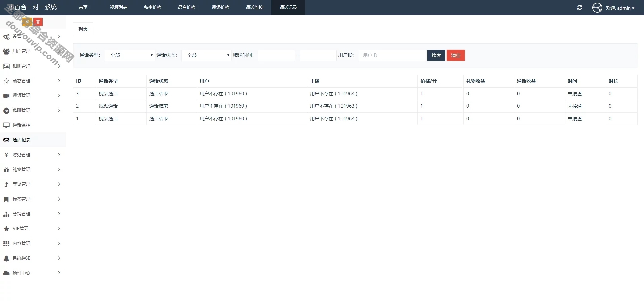Expand the 标签管理 sidebar chevron
644x301 pixels.
coord(59,199)
